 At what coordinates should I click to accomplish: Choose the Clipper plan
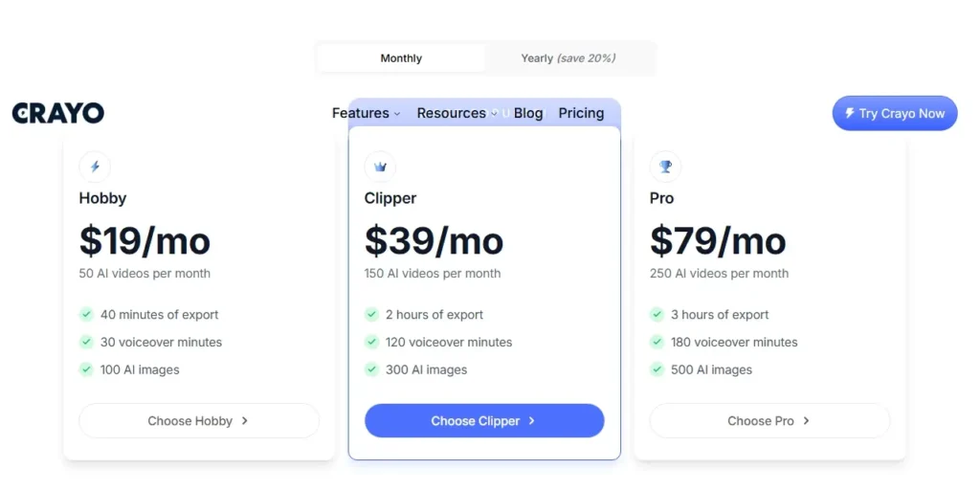tap(484, 421)
